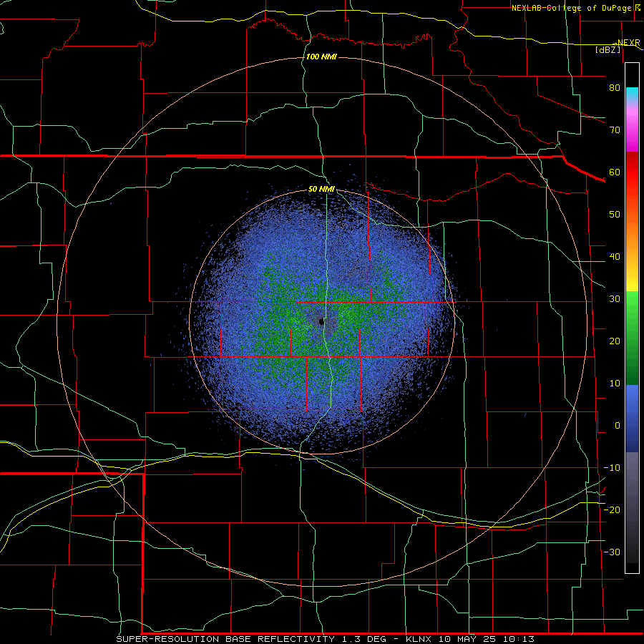Click the 100 NMI range ring label
Screen dimensions: 644x644
pyautogui.click(x=321, y=57)
